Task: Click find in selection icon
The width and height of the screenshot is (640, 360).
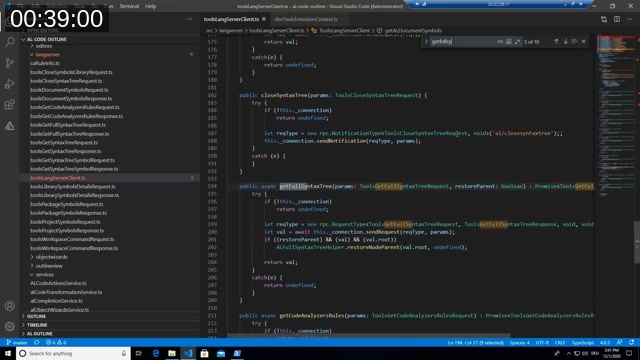Action: pos(574,42)
